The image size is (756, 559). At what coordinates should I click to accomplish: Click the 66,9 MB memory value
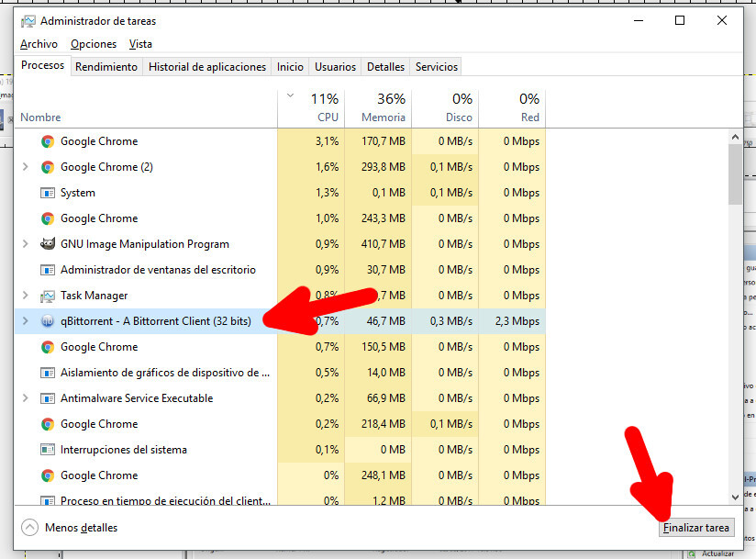(x=386, y=398)
